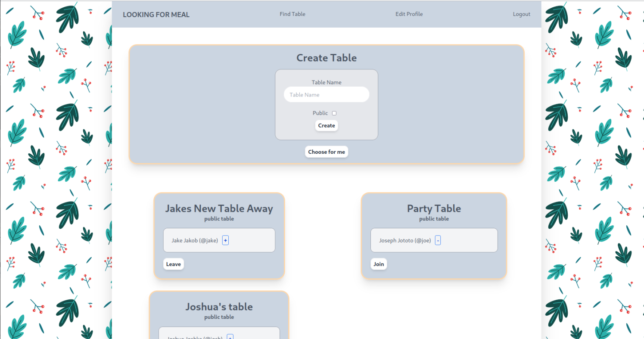Focus the Table Name input field
Viewport: 644px width, 339px height.
[327, 94]
